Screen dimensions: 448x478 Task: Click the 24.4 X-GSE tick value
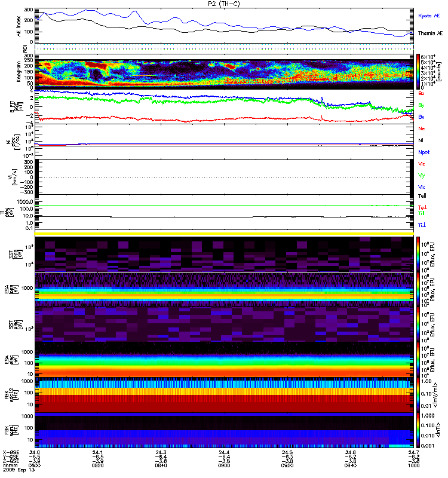click(x=224, y=453)
